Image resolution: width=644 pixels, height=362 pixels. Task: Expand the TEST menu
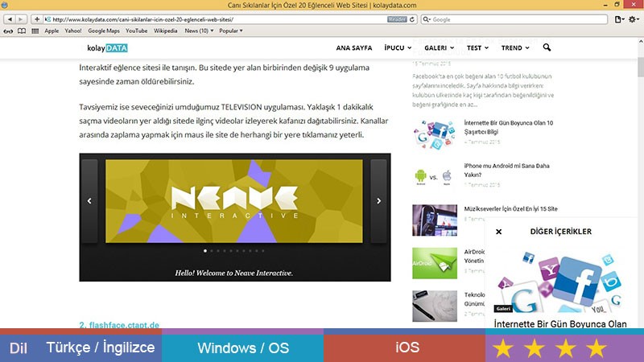tap(477, 47)
